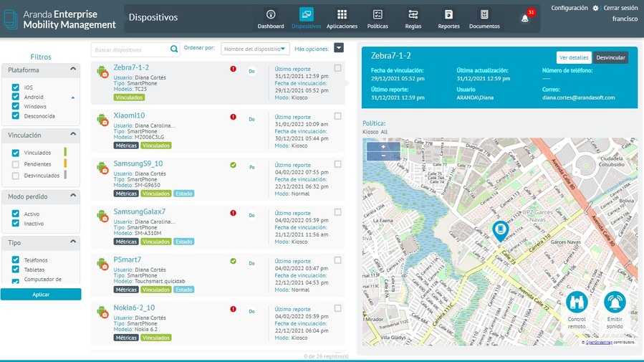Click the green check status of SamsungS9_10
Screen dimensions: 644x362
234,165
